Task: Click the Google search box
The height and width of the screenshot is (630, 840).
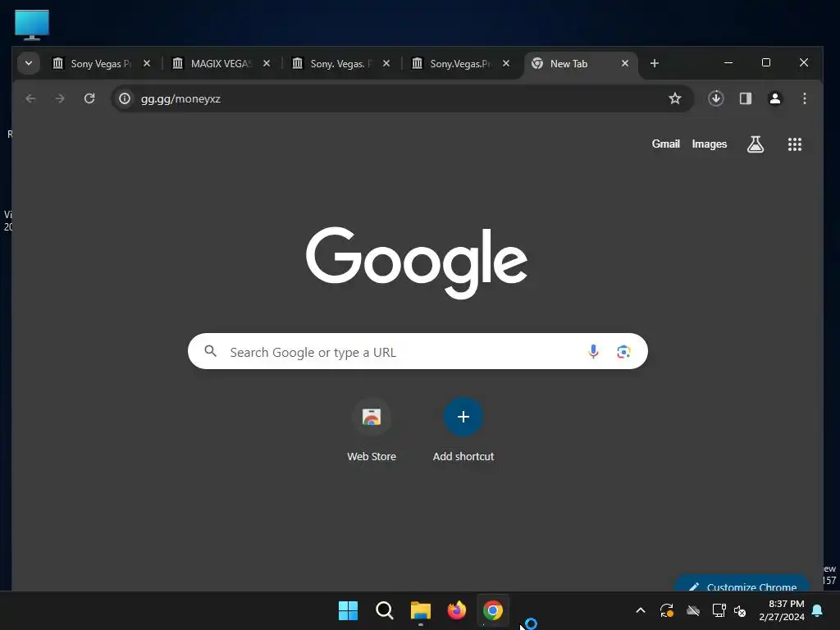Action: point(418,351)
